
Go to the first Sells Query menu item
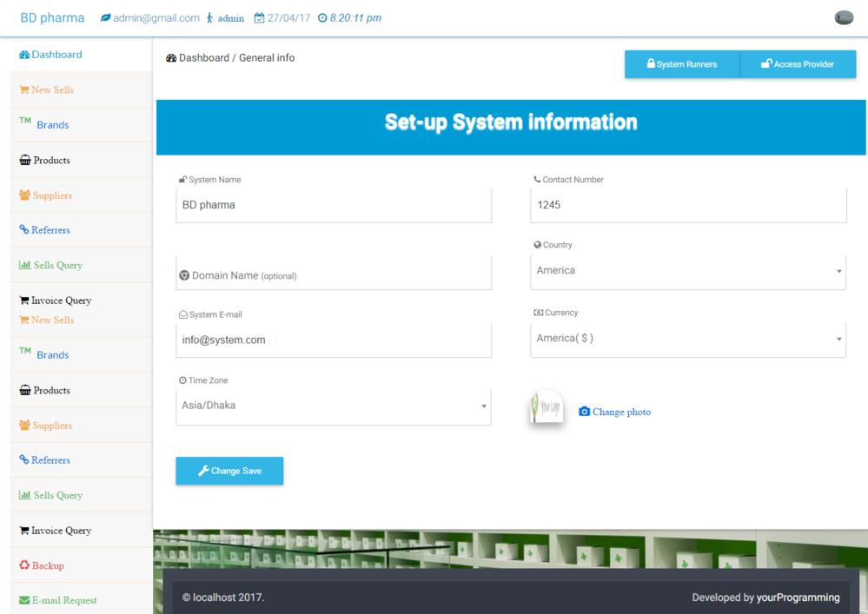pyautogui.click(x=57, y=266)
